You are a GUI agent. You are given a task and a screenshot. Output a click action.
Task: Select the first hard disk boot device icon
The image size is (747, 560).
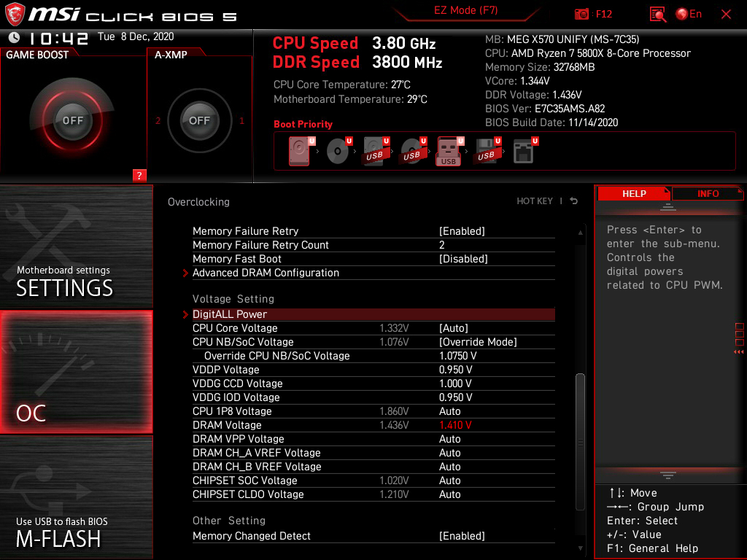[301, 151]
